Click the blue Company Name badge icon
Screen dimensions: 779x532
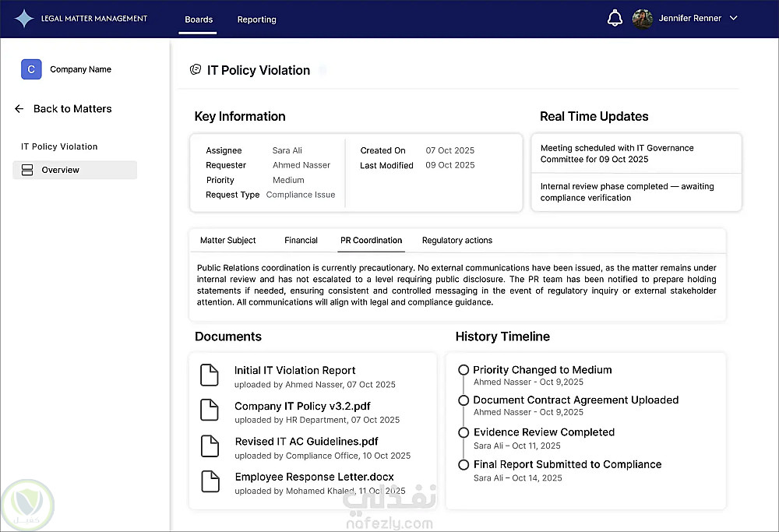click(x=31, y=69)
